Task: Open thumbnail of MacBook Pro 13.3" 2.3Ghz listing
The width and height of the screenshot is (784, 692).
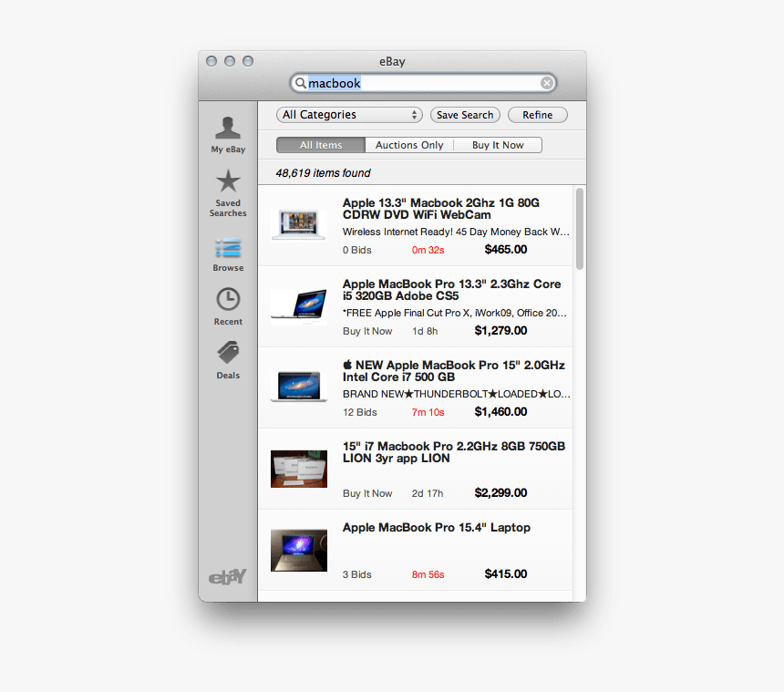Action: coord(299,306)
